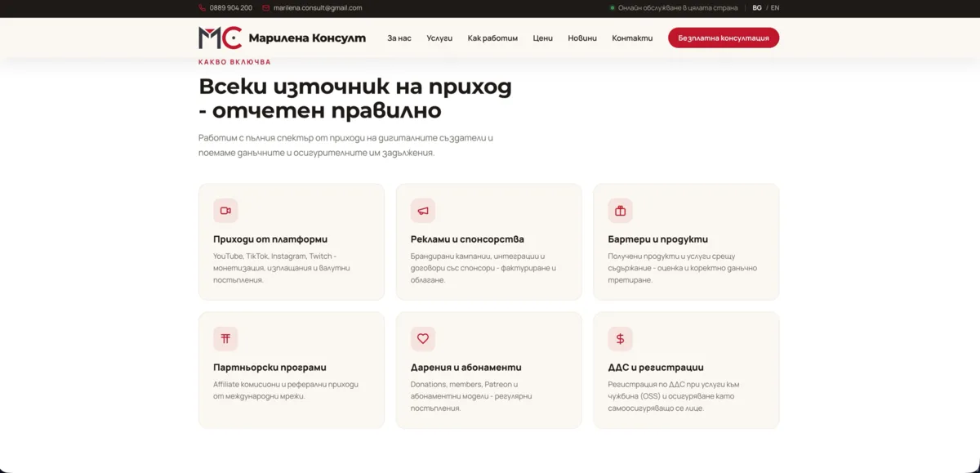
Task: Select the BG language option
Action: click(x=757, y=7)
